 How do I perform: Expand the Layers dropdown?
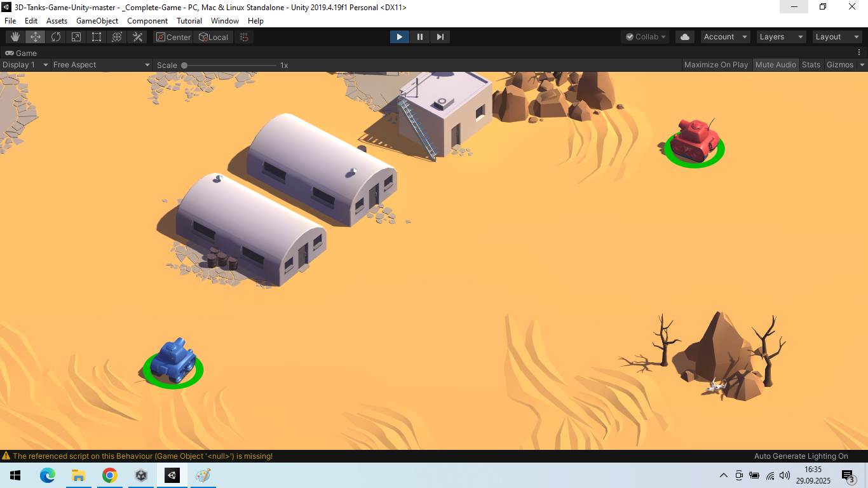click(781, 37)
